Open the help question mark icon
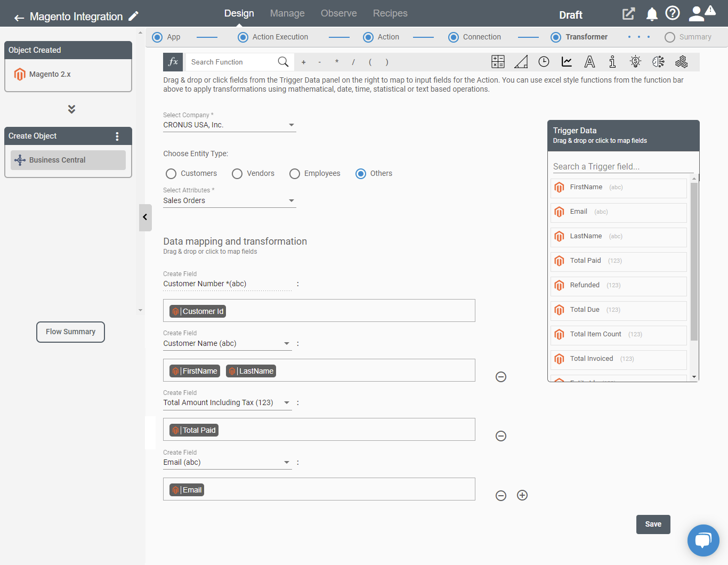728x565 pixels. (x=673, y=13)
